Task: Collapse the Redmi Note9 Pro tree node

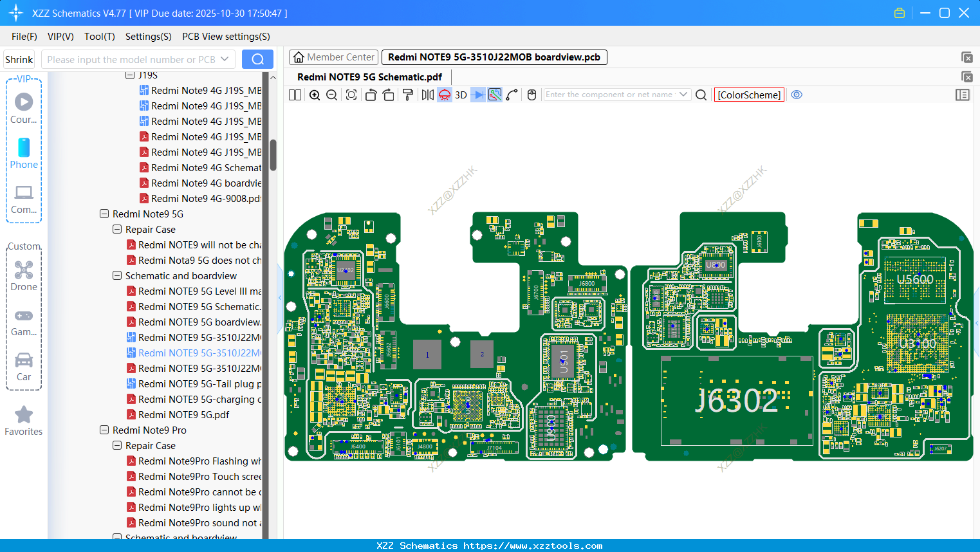Action: pos(104,430)
